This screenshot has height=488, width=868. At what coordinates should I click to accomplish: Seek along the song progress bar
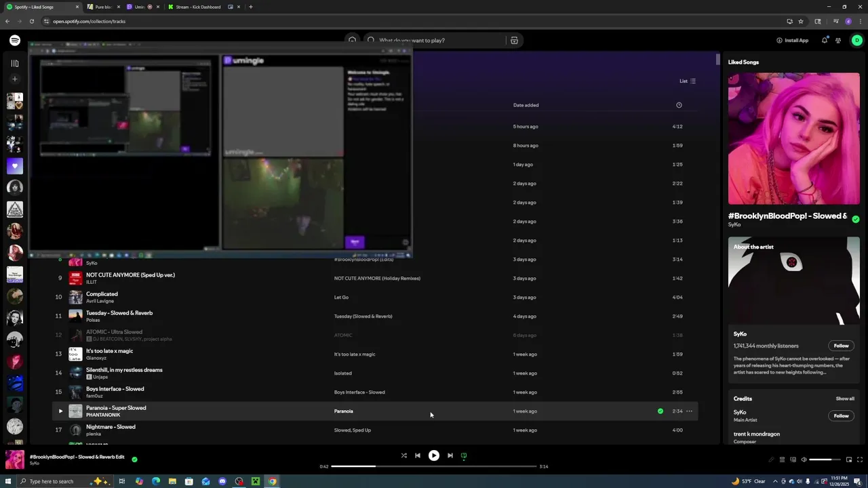[x=434, y=466]
